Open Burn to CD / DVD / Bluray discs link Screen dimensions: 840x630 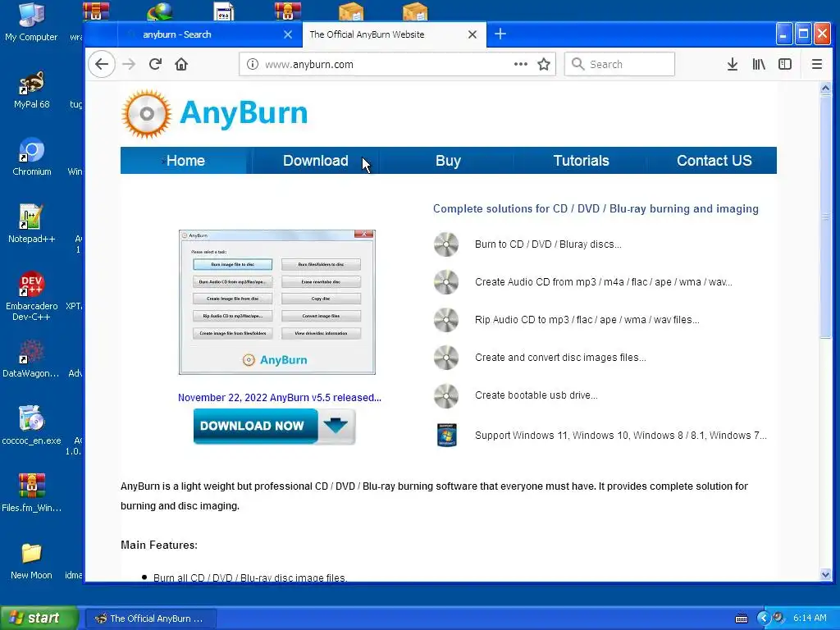click(x=548, y=244)
